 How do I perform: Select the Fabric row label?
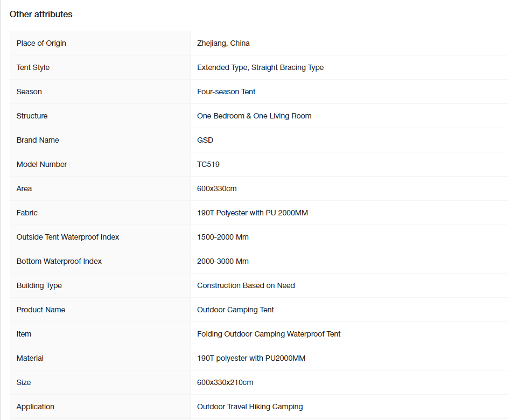pyautogui.click(x=27, y=213)
